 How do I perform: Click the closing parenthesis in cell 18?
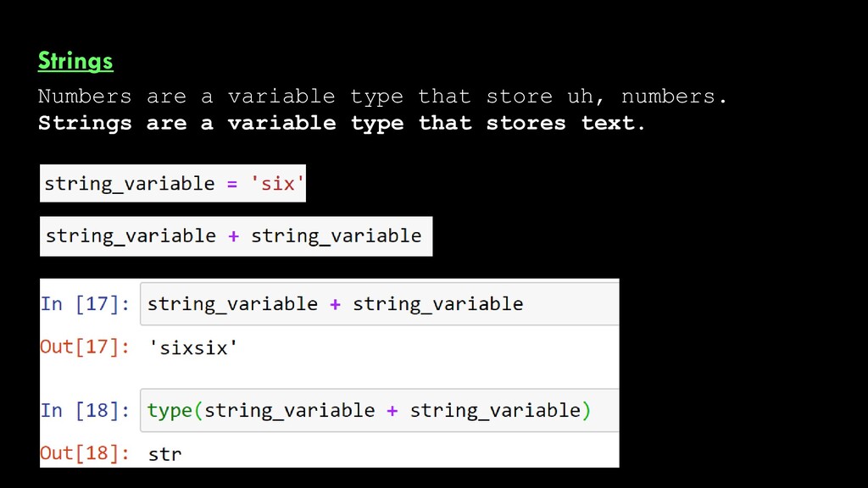coord(587,411)
